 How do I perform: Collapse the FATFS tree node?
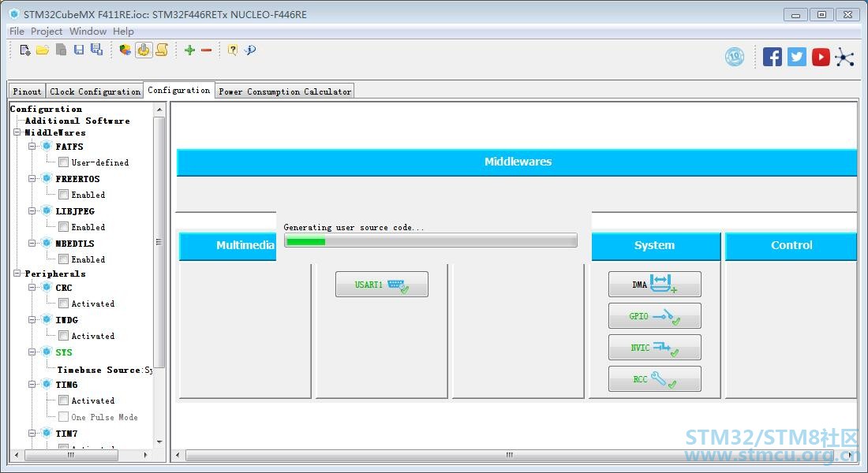[x=32, y=146]
